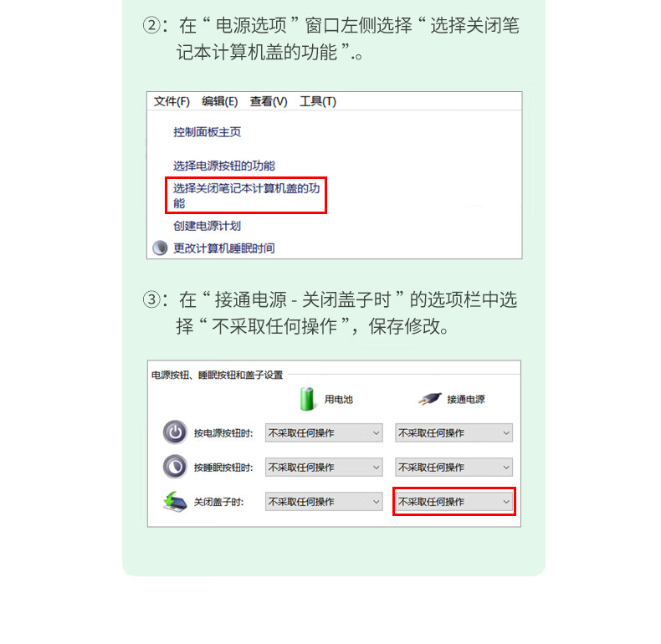Go to 控制面板主页 link
The height and width of the screenshot is (644, 661).
pos(207,132)
